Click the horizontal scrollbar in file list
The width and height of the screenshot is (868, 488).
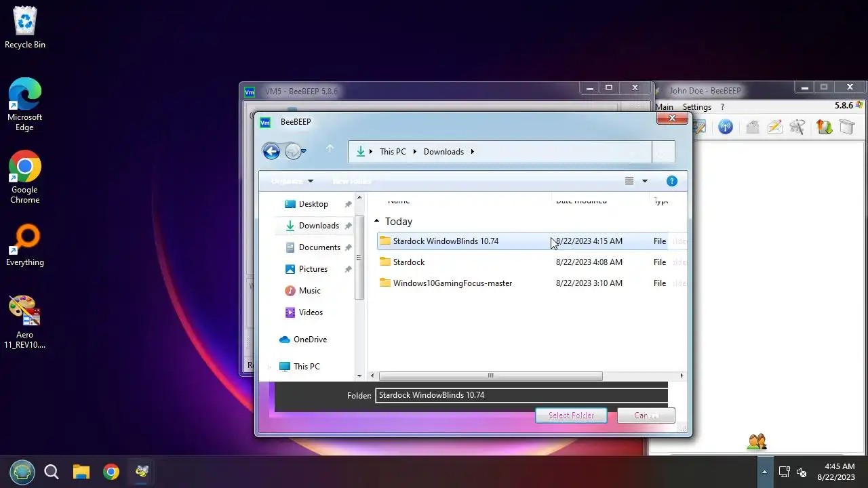point(490,375)
